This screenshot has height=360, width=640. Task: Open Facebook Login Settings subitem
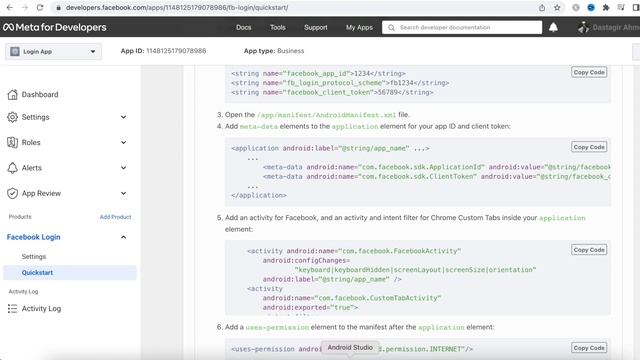pos(34,256)
